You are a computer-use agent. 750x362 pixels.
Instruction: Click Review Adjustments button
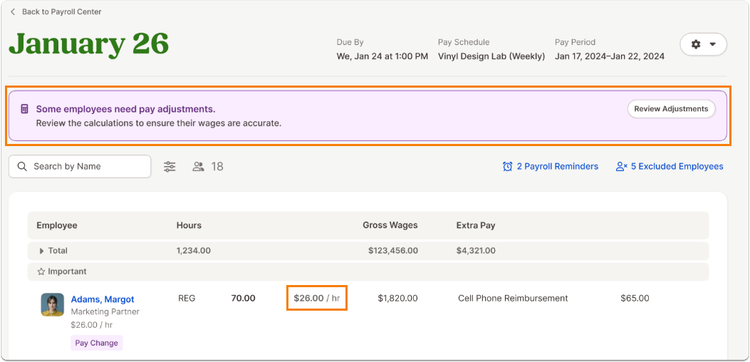671,109
